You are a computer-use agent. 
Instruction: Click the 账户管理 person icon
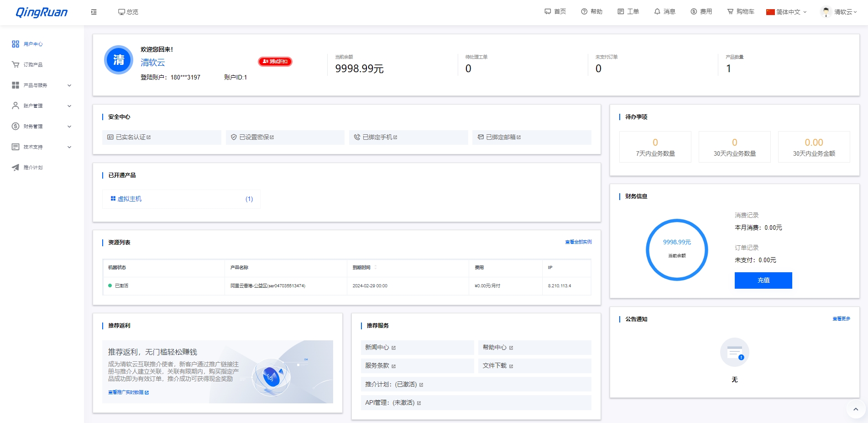coord(16,106)
